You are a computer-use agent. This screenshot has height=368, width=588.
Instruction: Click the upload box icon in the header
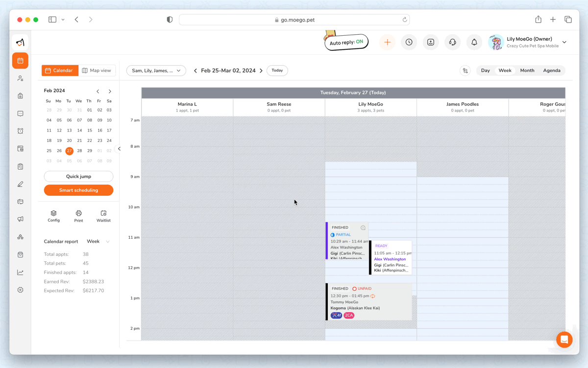coord(431,43)
